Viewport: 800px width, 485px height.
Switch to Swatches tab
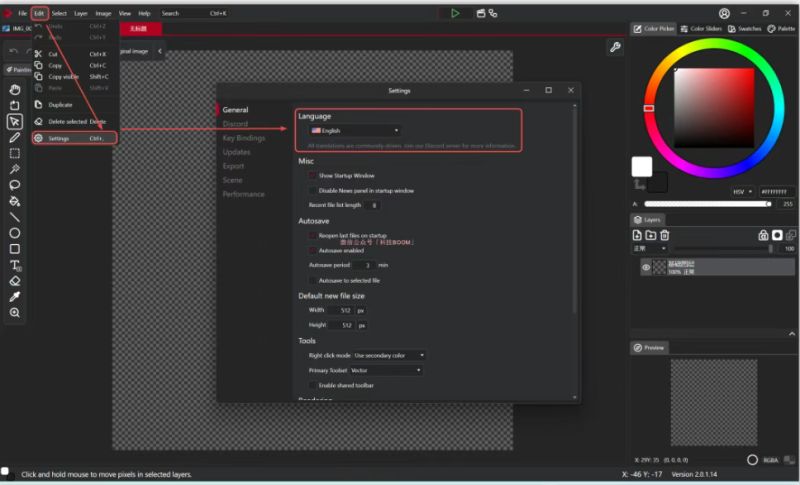pyautogui.click(x=744, y=29)
